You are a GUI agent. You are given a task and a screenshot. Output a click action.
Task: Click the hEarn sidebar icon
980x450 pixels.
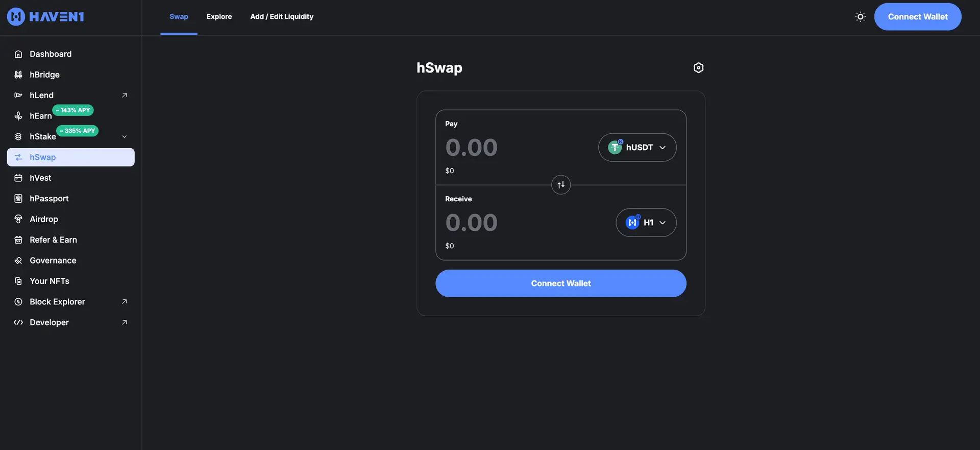tap(18, 116)
